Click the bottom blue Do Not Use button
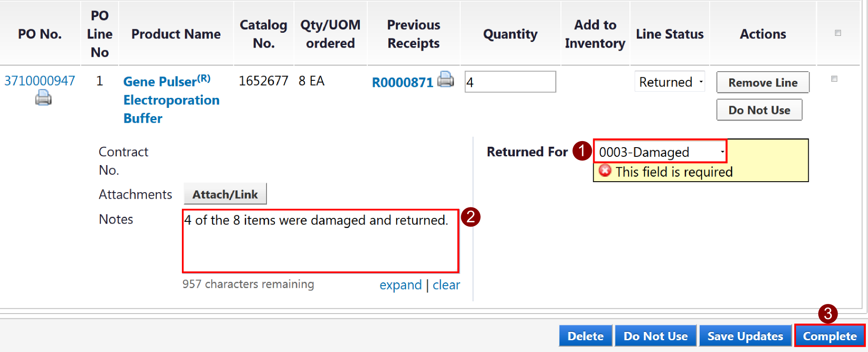868x352 pixels. (655, 336)
